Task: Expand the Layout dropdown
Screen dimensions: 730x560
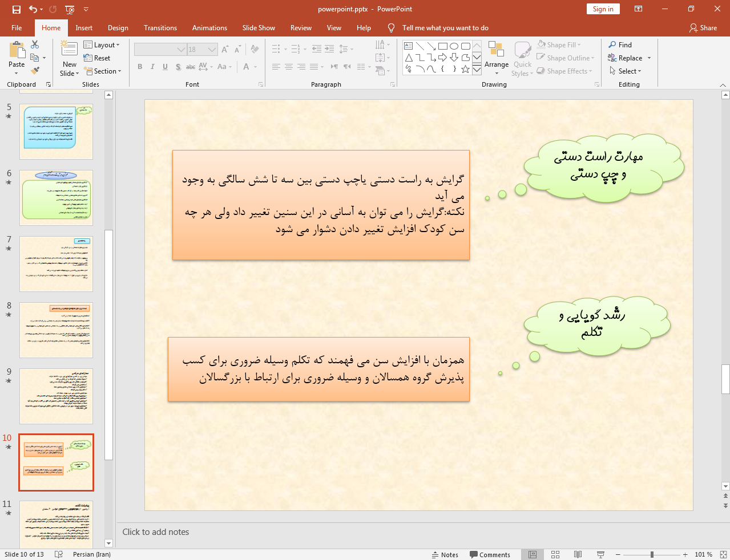Action: click(x=102, y=44)
